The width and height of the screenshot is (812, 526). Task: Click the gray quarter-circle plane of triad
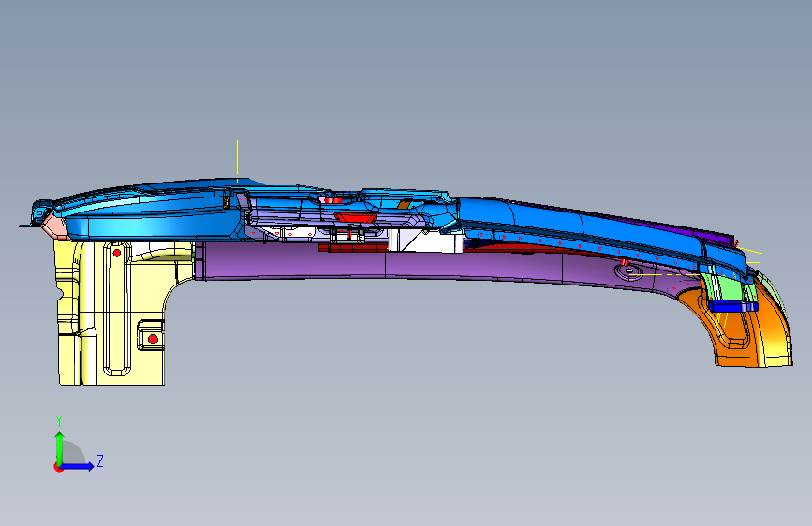pos(71,454)
